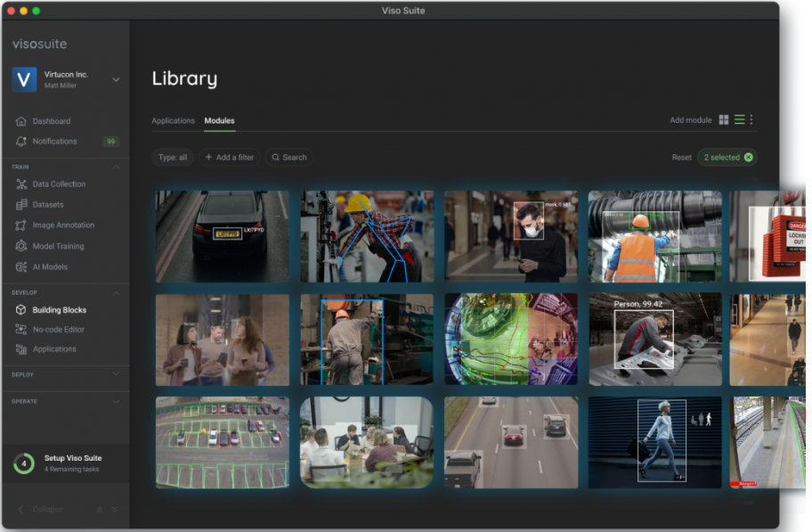The image size is (812, 532).
Task: Click the sidebar collapse left arrow
Action: pos(20,510)
